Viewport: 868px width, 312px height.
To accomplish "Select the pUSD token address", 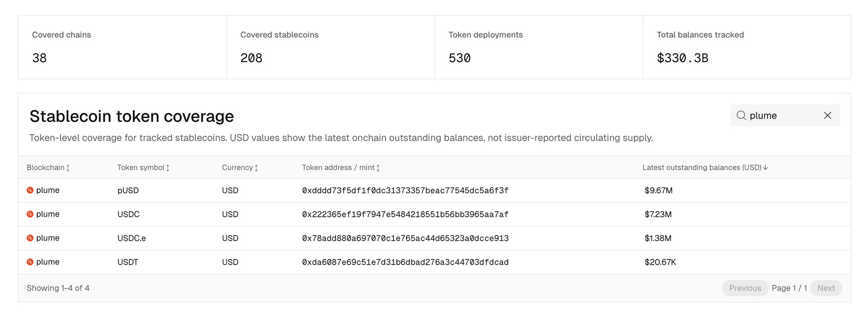I will coord(405,191).
